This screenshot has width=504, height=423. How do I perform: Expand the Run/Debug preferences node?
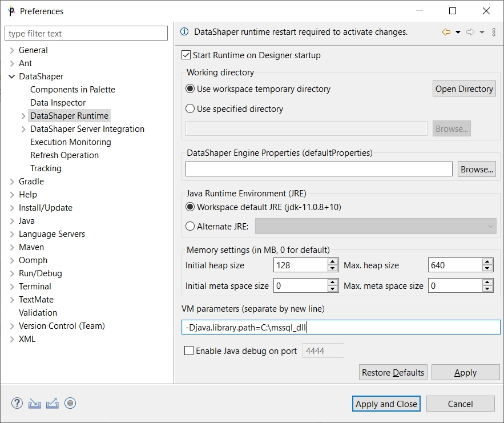click(12, 273)
